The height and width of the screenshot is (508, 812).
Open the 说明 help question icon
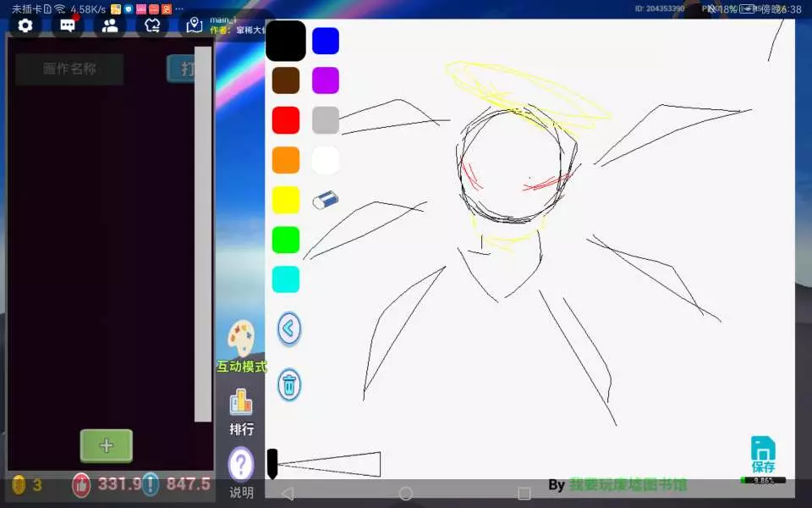(241, 465)
